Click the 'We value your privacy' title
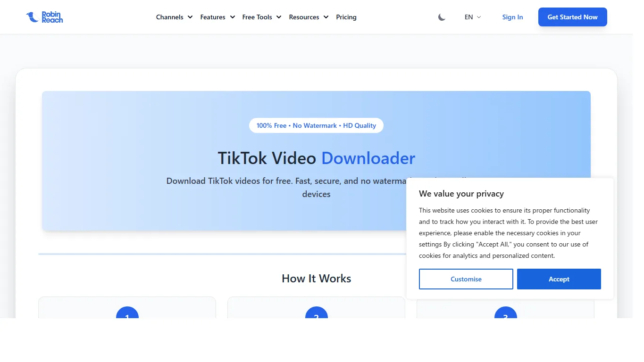The image size is (644, 362). pyautogui.click(x=461, y=194)
